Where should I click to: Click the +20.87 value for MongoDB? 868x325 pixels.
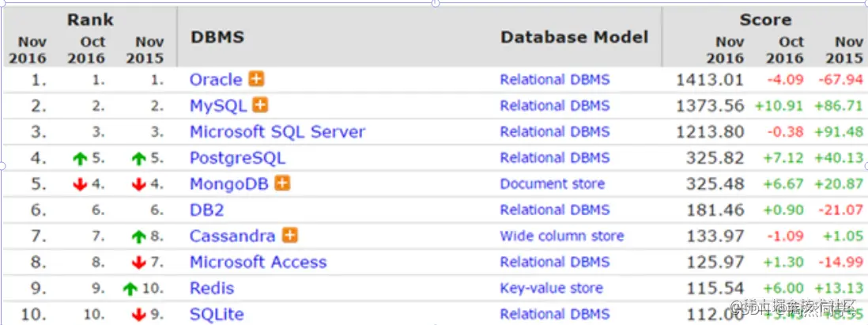click(x=839, y=183)
